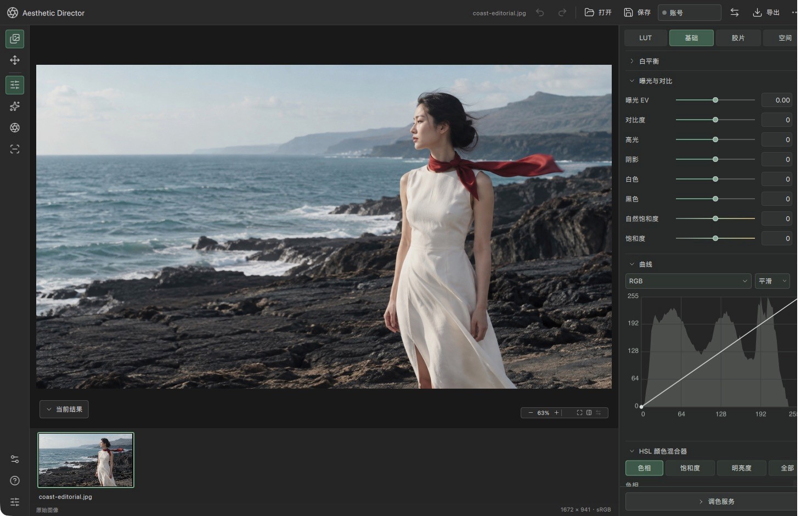This screenshot has height=516, width=812.
Task: Toggle split before/after compare view icon
Action: [589, 413]
